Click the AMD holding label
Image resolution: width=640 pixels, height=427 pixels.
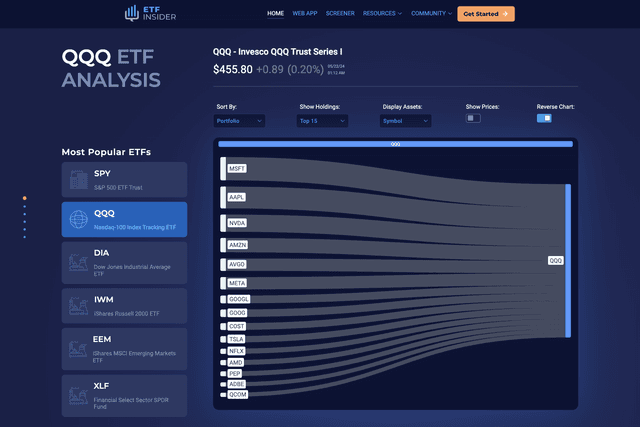click(236, 363)
